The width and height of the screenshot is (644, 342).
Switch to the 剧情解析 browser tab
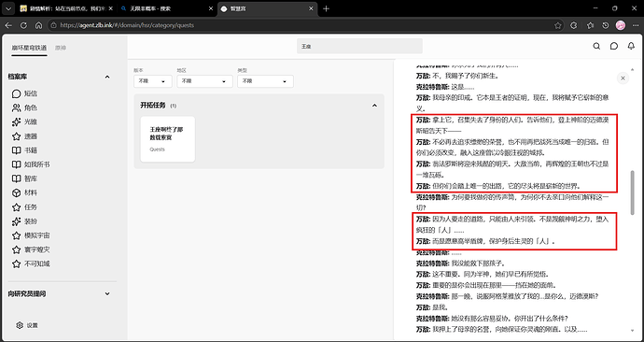click(66, 8)
